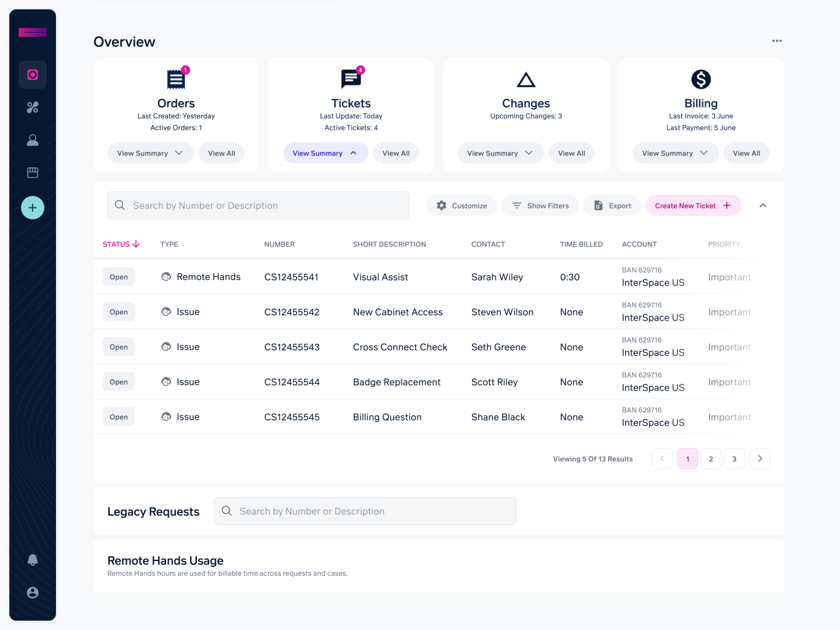Click NUMBER column header
This screenshot has height=630, width=840.
point(279,244)
